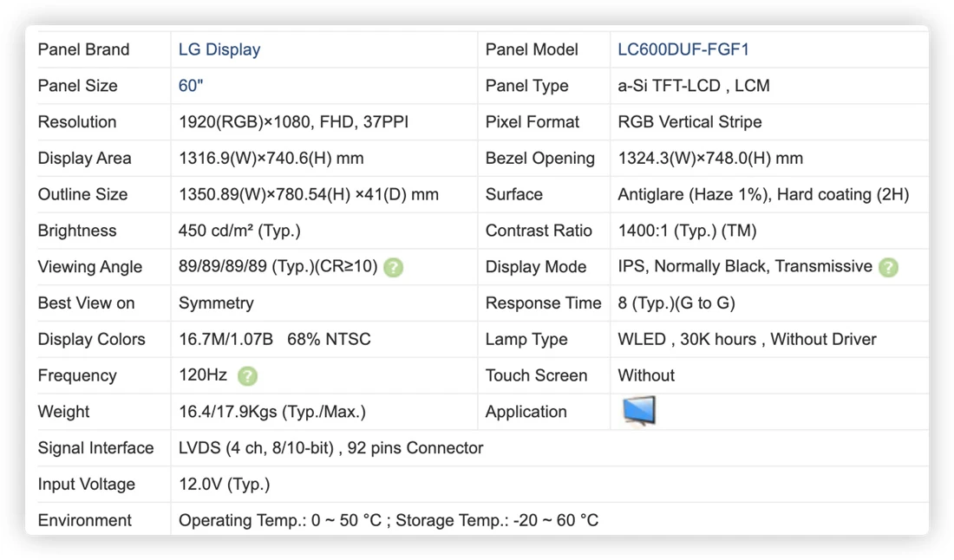This screenshot has width=954, height=560.
Task: Click the Touch Screen Without value
Action: click(646, 375)
